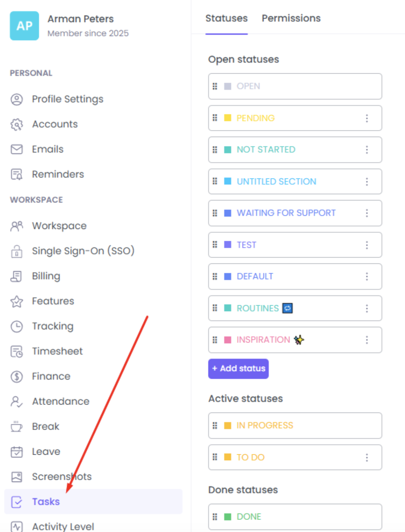Select Tasks in the workspace sidebar
Image resolution: width=405 pixels, height=532 pixels.
pyautogui.click(x=46, y=502)
